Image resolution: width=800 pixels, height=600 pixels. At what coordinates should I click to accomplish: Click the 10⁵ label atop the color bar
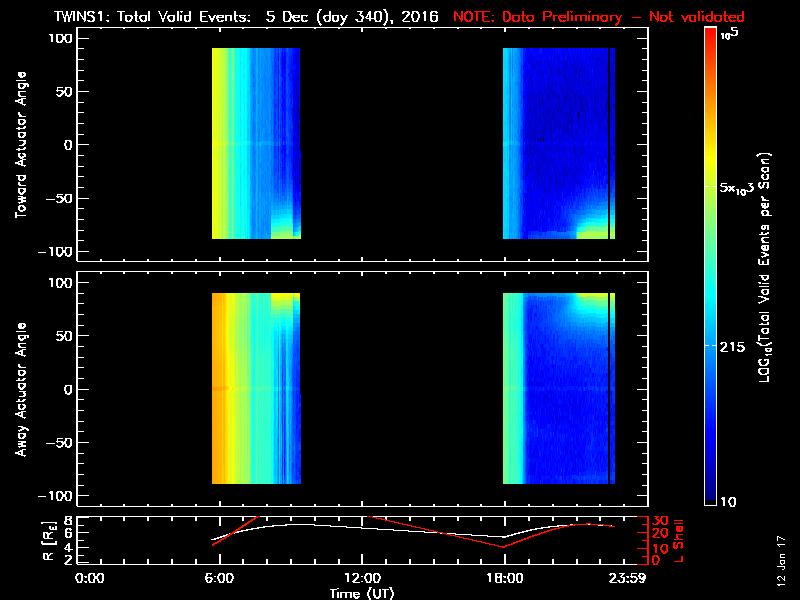[x=734, y=34]
